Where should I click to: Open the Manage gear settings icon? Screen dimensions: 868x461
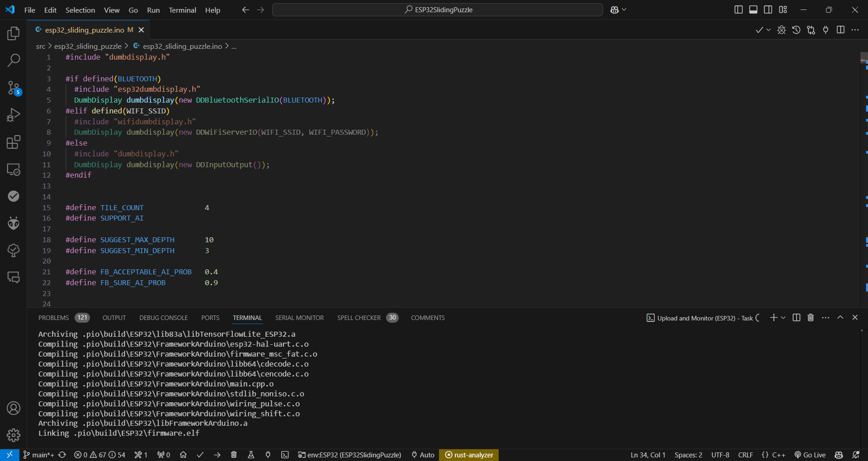14,435
